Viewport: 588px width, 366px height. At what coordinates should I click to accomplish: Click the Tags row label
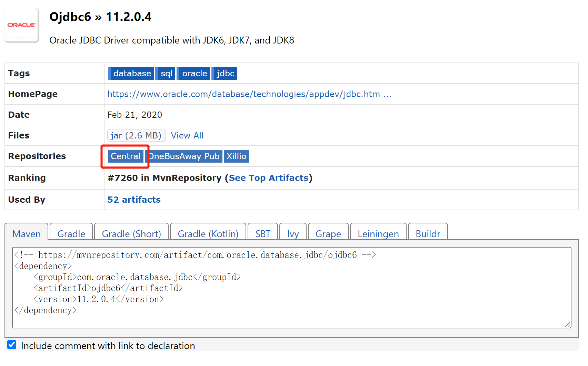click(x=19, y=73)
